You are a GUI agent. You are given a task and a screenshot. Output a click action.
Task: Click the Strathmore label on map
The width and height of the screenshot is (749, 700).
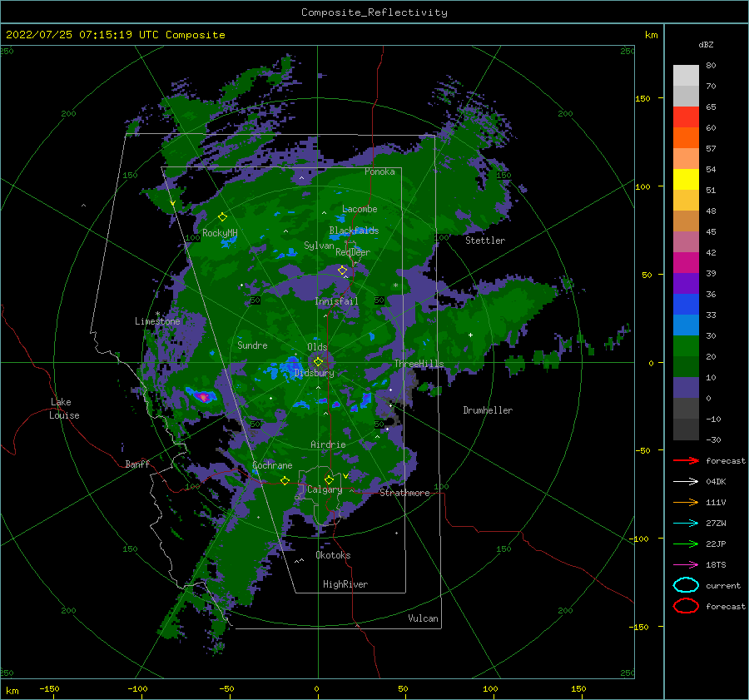pyautogui.click(x=404, y=493)
